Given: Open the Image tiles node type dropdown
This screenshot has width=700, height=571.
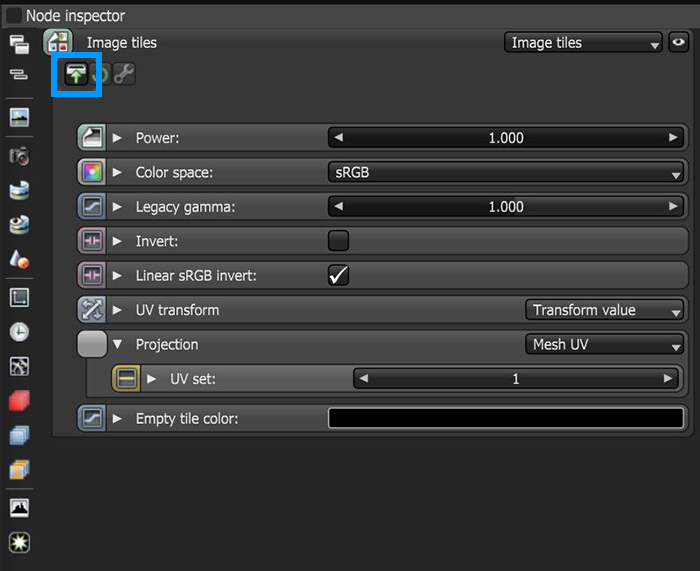Looking at the screenshot, I should 583,42.
